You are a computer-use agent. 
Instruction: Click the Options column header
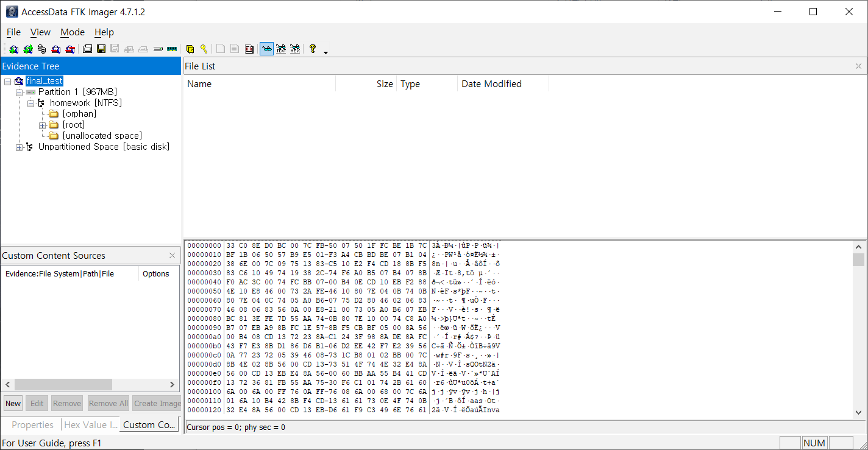coord(158,274)
